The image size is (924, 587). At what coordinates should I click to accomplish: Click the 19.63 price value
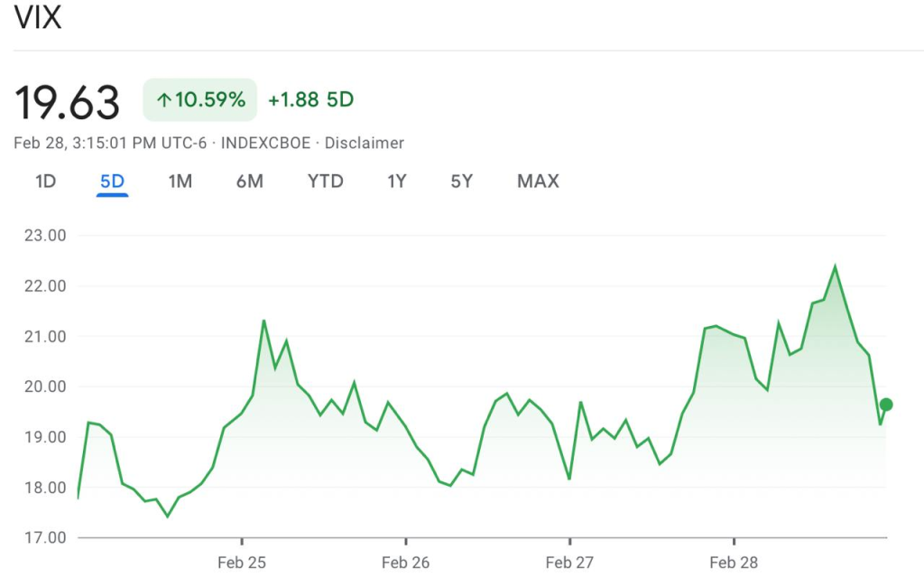[68, 102]
